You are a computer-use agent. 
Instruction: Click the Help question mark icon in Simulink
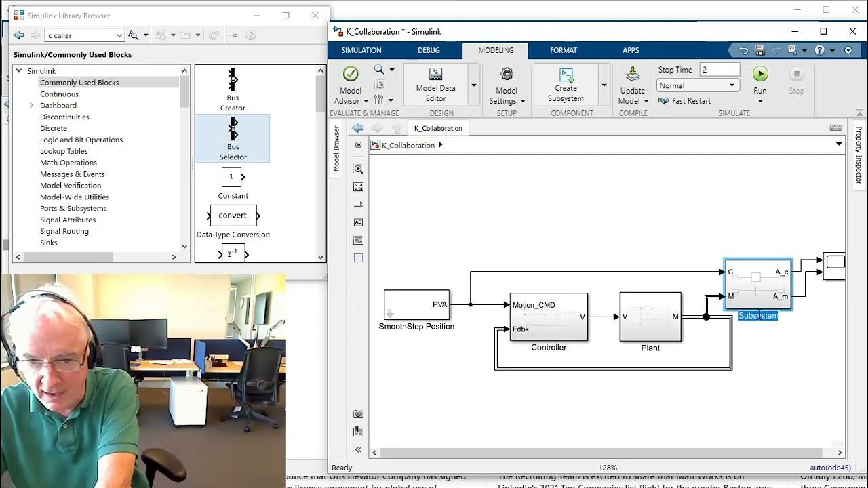pyautogui.click(x=819, y=50)
